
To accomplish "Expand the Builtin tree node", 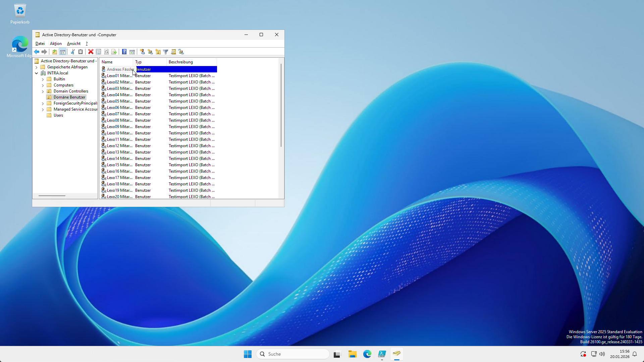I will pyautogui.click(x=43, y=79).
